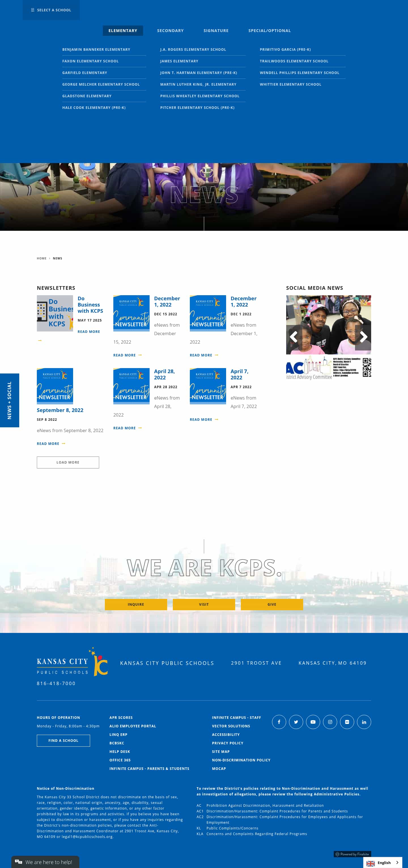The width and height of the screenshot is (408, 868).
Task: Click the Give button
Action: [x=272, y=605]
